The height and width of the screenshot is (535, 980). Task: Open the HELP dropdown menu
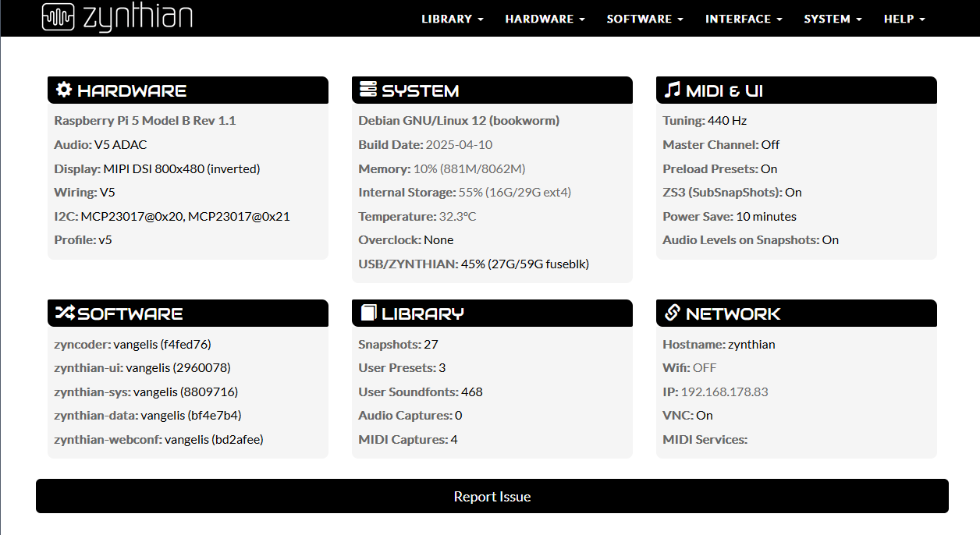point(905,19)
